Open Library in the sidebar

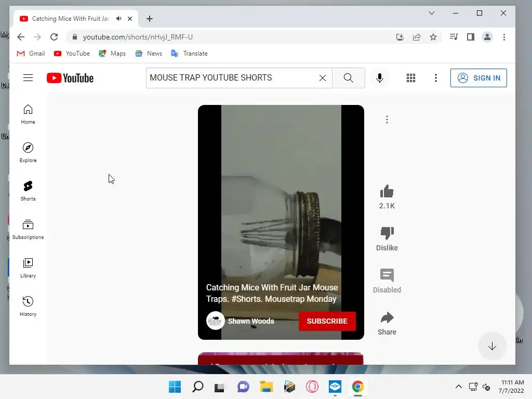[x=28, y=268]
